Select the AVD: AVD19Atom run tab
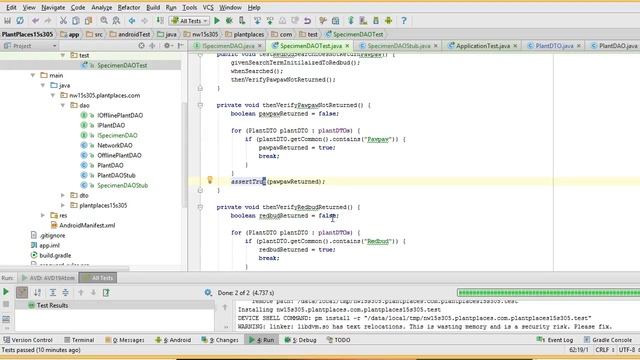This screenshot has height=360, width=640. point(49,278)
